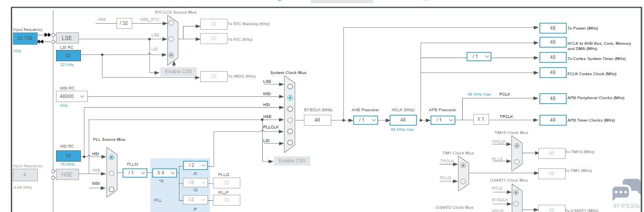Click HCLK to AHB Bus output value

[553, 42]
